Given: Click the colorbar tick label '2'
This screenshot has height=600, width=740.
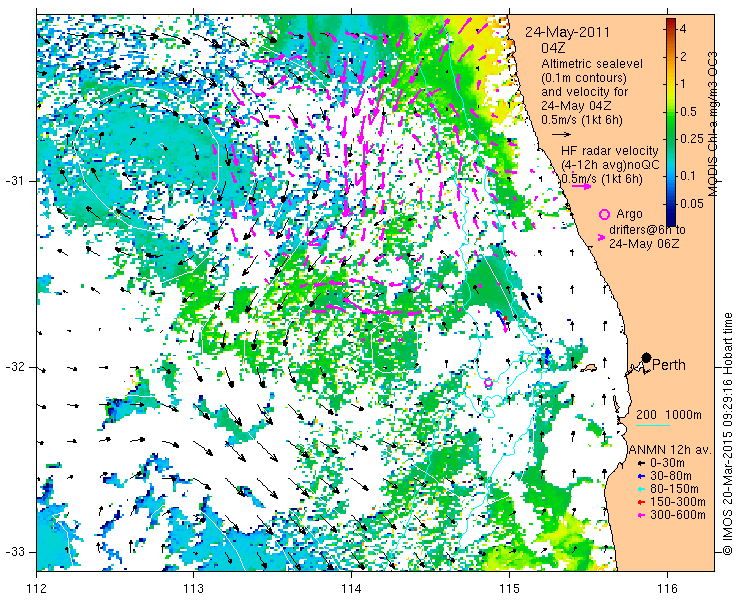Looking at the screenshot, I should [683, 56].
